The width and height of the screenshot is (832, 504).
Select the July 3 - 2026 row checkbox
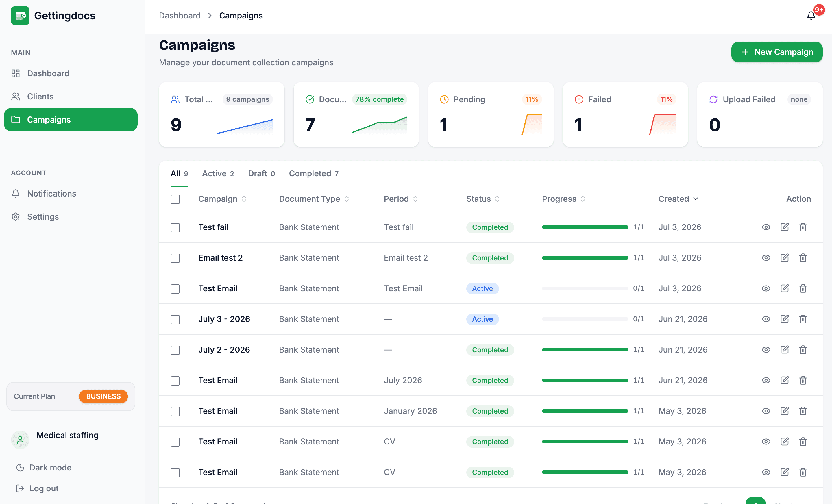[175, 319]
